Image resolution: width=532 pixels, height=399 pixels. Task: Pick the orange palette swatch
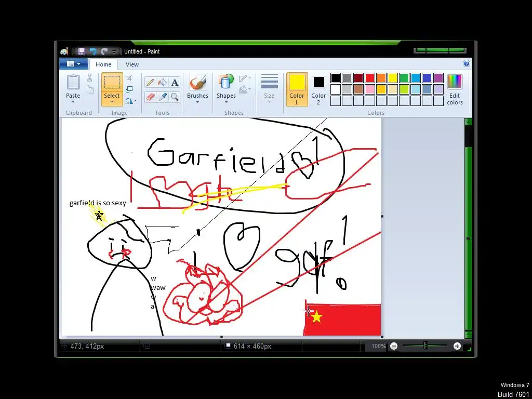(381, 78)
